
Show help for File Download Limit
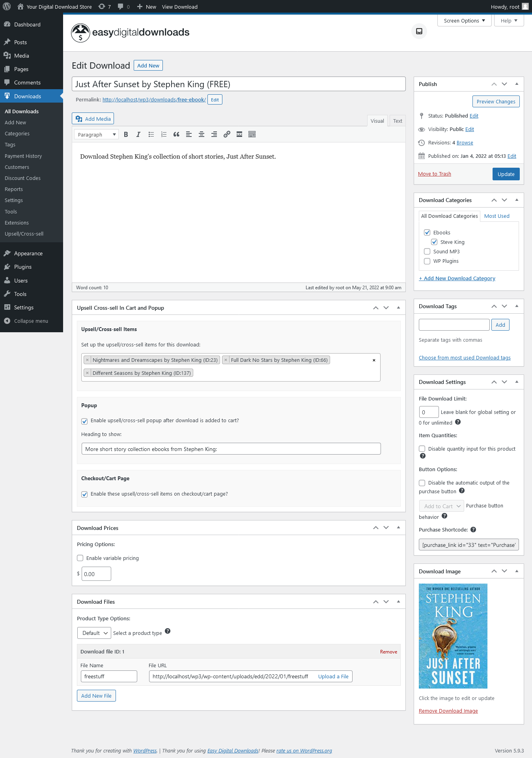pos(458,422)
